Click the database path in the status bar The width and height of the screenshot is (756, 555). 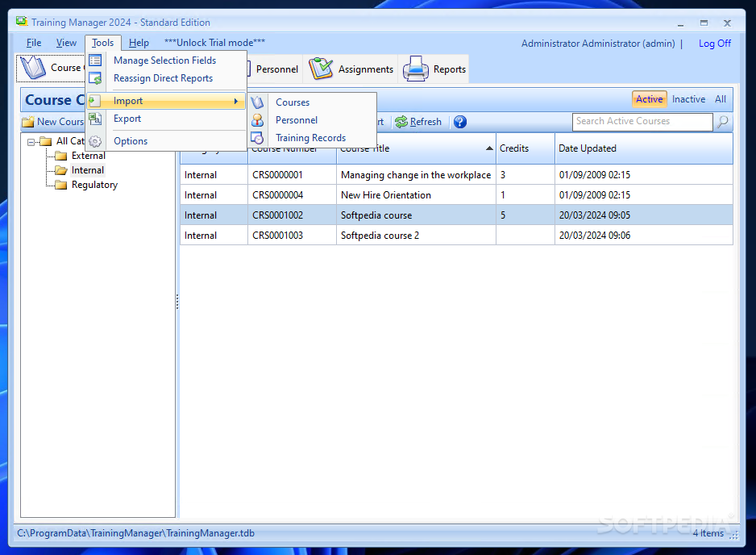coord(135,533)
